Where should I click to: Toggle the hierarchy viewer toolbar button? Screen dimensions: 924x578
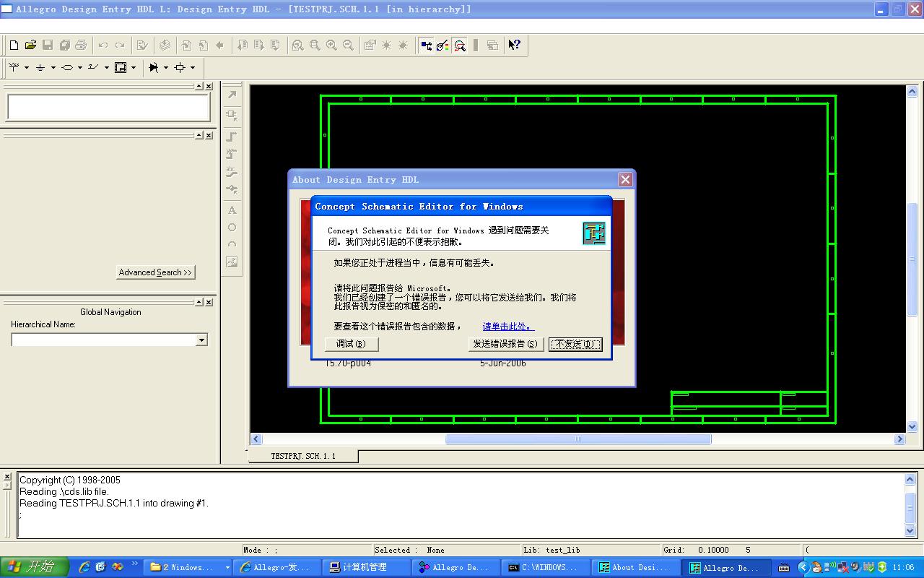(x=426, y=45)
